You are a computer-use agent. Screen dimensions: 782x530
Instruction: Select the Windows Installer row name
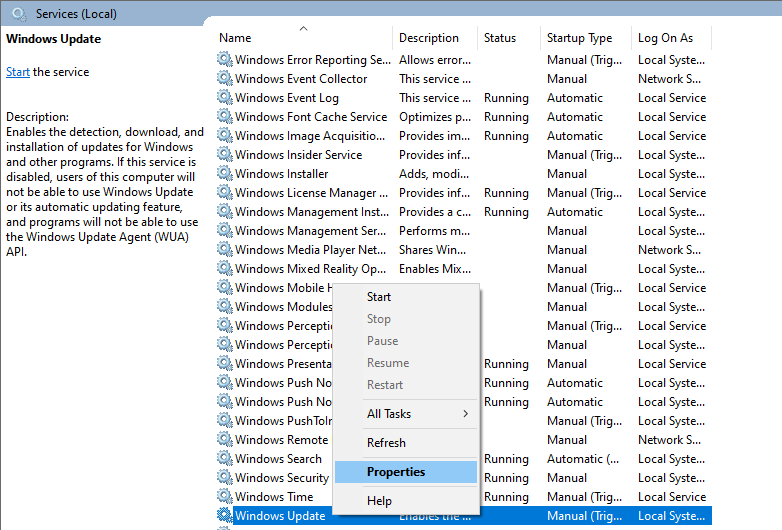[281, 174]
